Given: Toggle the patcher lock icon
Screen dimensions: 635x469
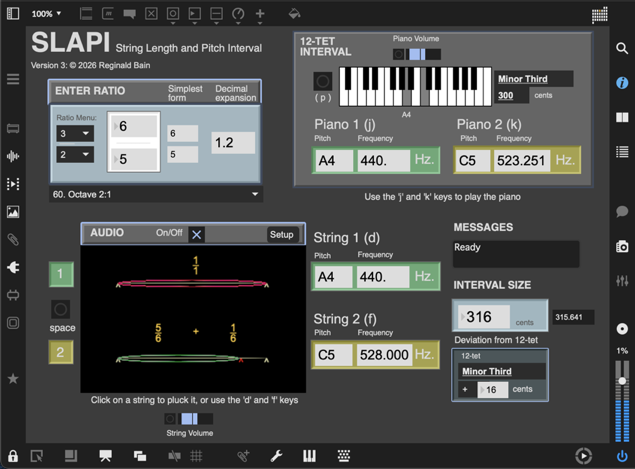Looking at the screenshot, I should tap(13, 456).
